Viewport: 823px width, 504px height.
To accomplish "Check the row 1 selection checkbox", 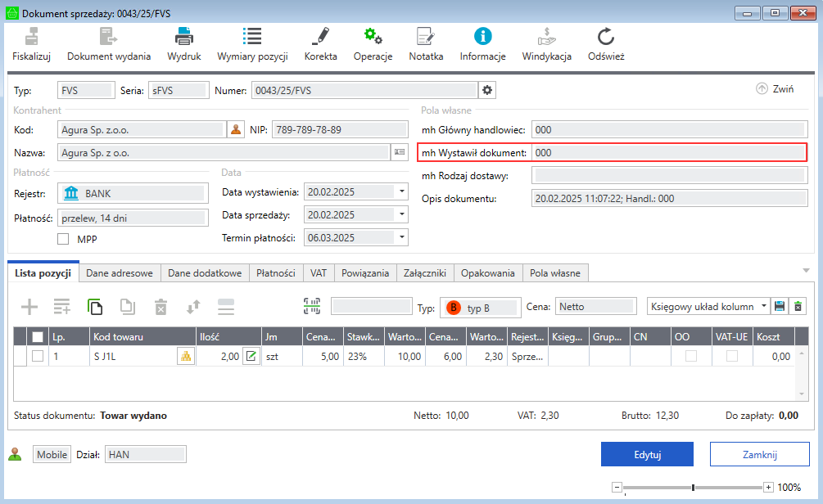I will click(38, 356).
